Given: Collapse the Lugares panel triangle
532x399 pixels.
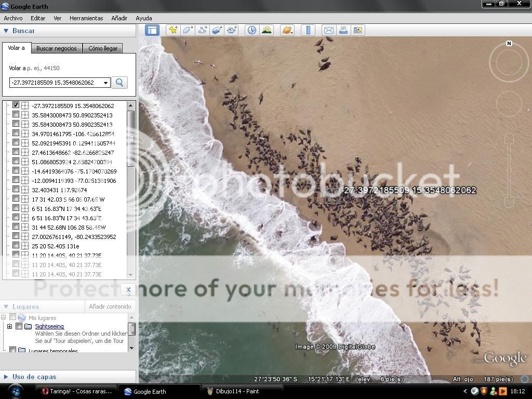Looking at the screenshot, I should [x=6, y=307].
